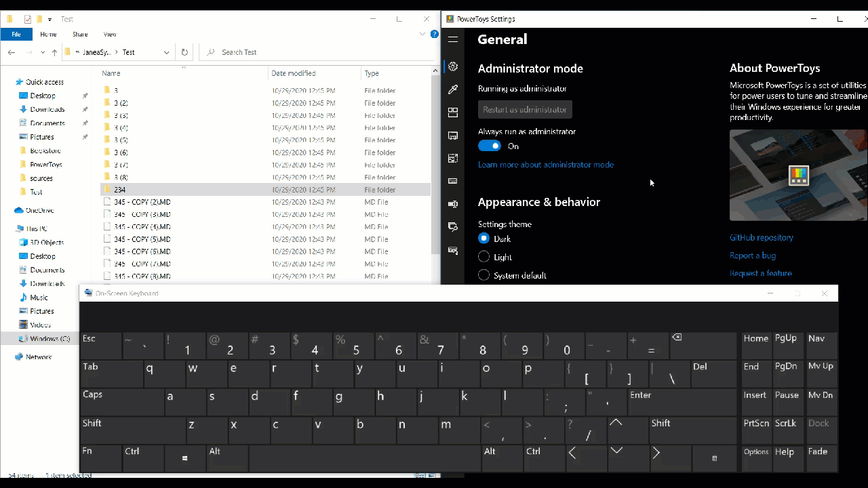
Task: Click the chevron after JaneaSy in address bar
Action: pyautogui.click(x=117, y=52)
